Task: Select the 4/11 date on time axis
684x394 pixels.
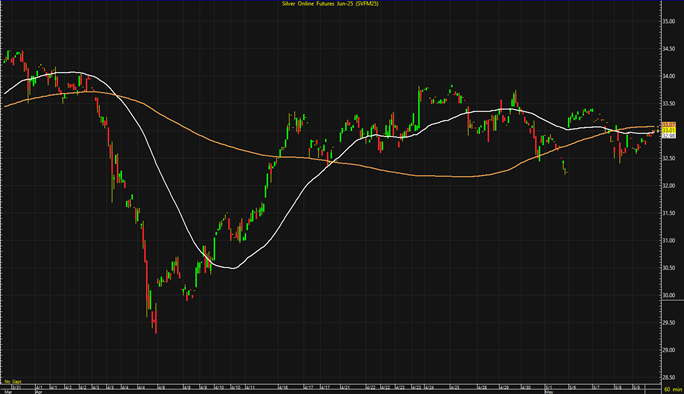Action: (x=250, y=387)
